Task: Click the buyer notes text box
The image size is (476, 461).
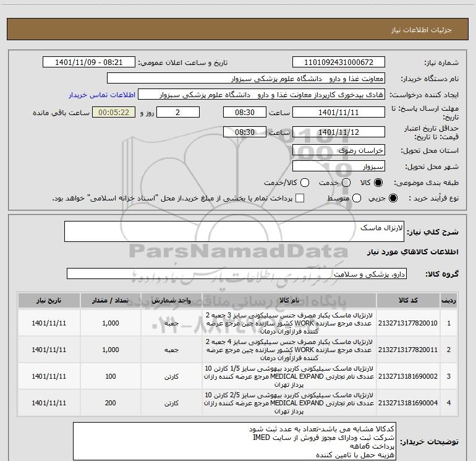Action: pyautogui.click(x=234, y=441)
